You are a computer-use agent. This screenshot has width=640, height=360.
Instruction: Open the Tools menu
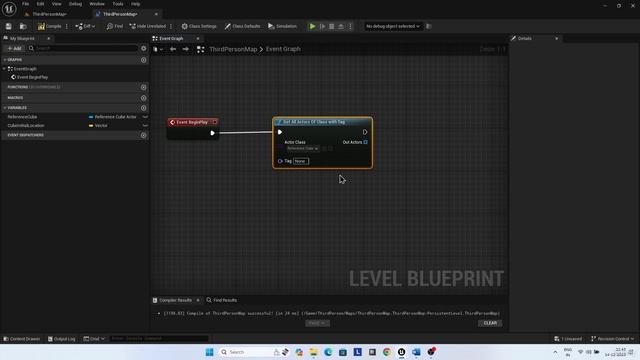pos(118,4)
